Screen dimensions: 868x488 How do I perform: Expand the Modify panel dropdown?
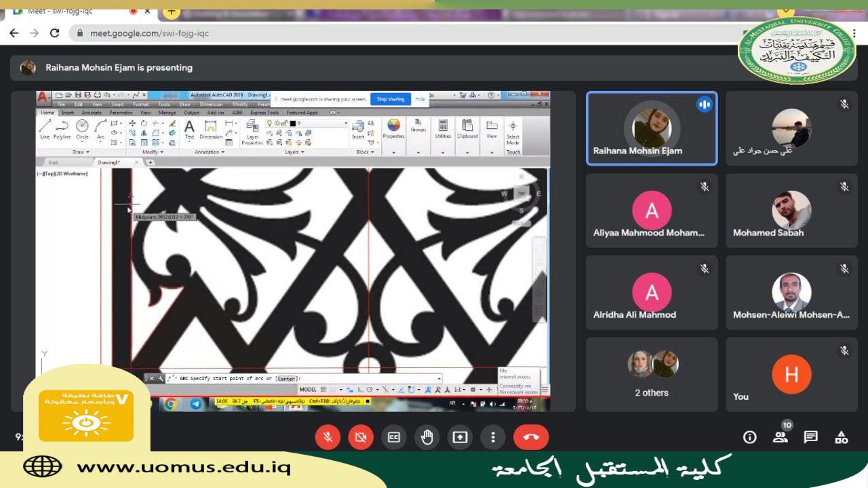point(153,152)
